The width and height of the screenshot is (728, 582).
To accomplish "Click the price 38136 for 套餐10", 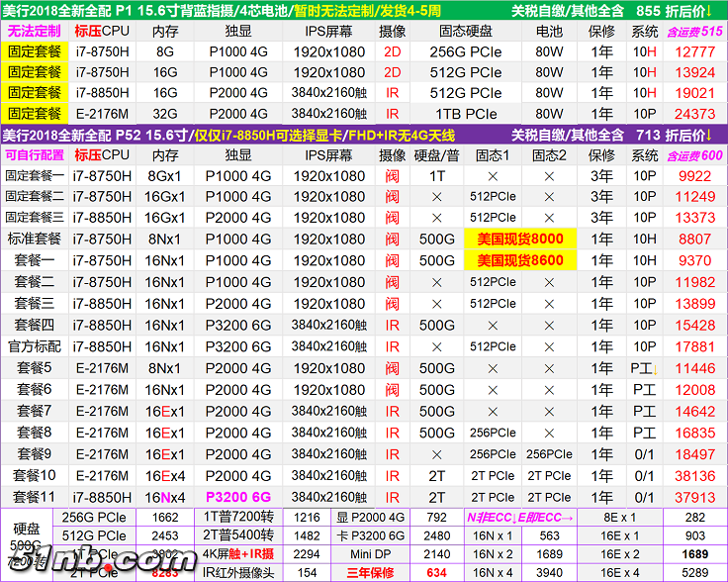I will 694,475.
